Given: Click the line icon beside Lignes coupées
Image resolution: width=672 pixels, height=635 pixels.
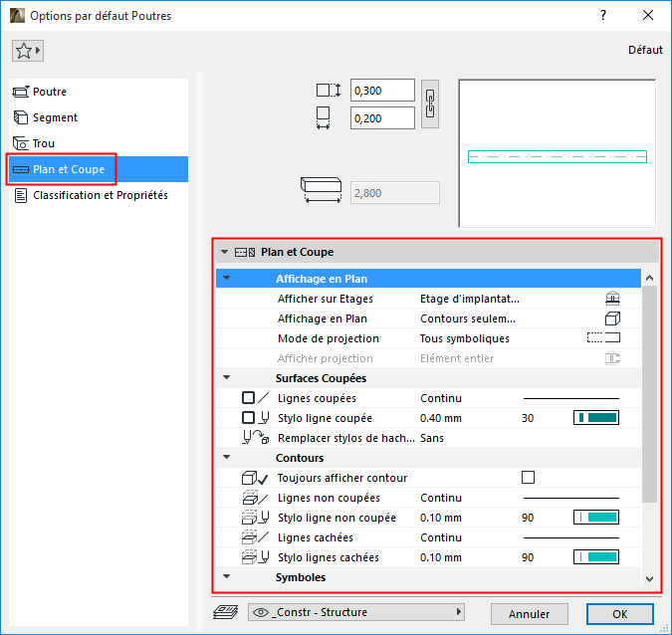Looking at the screenshot, I should pos(264,398).
